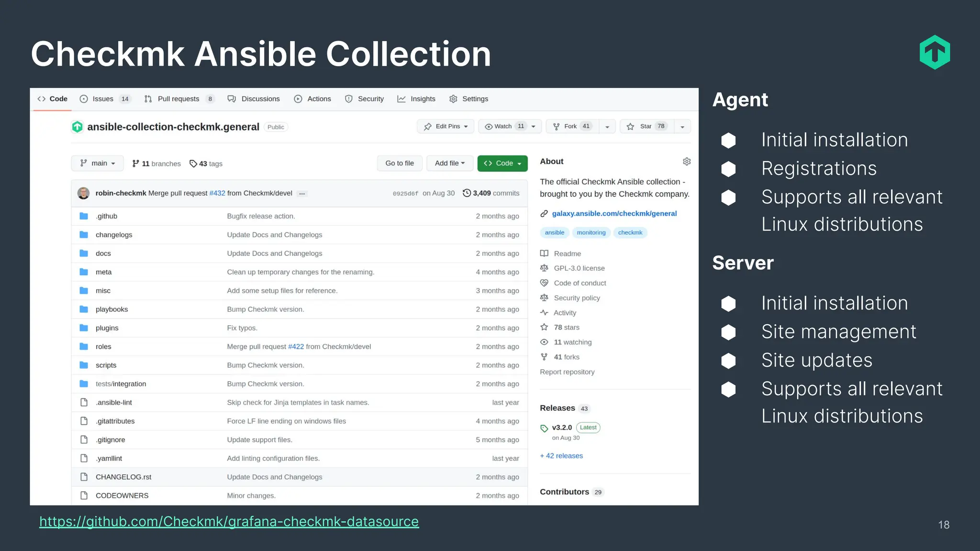Select the ansible topic tag

tap(555, 233)
